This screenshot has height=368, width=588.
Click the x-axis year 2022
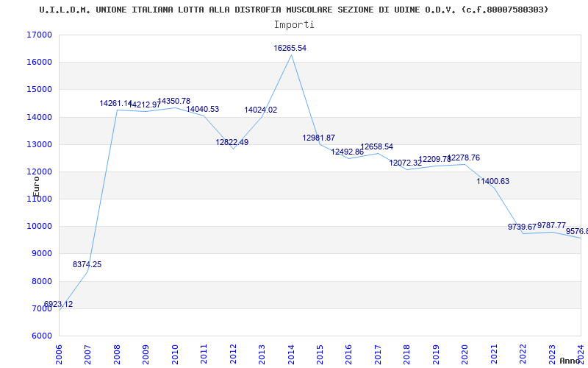(x=523, y=355)
